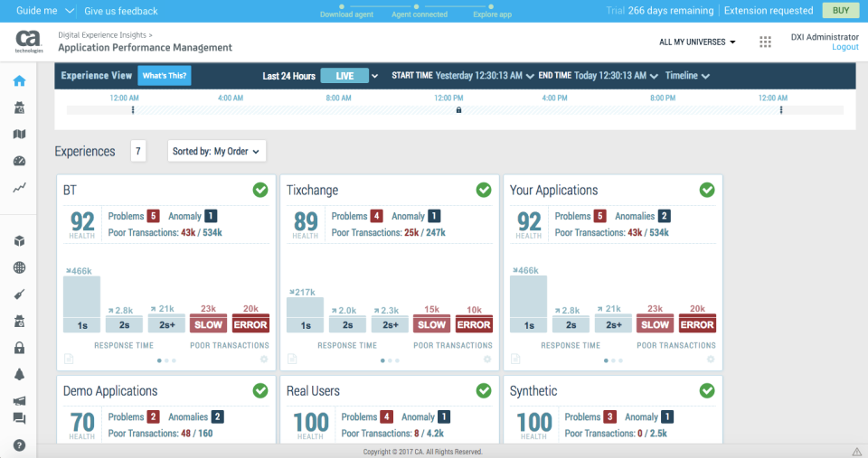Screen dimensions: 868x458
Task: Click the SLOW bar on BT card
Action: (x=208, y=324)
